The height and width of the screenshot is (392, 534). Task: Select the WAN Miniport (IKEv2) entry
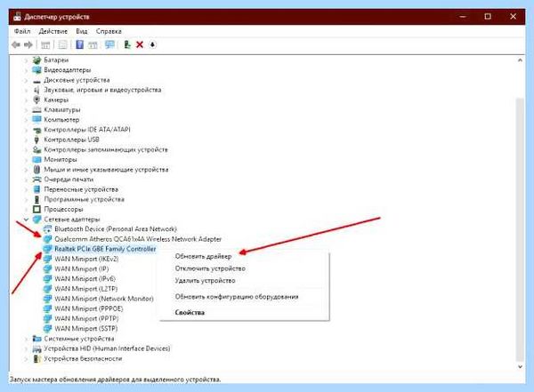pyautogui.click(x=86, y=259)
